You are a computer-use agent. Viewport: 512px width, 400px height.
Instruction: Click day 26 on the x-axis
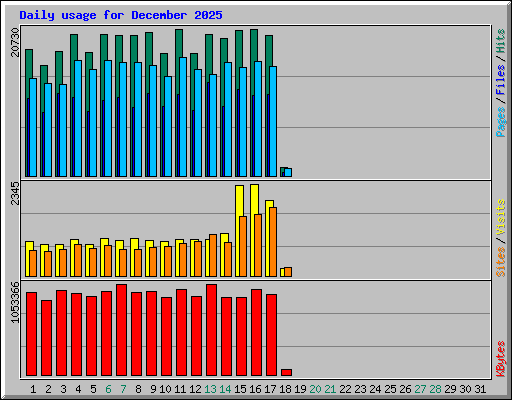(x=405, y=389)
